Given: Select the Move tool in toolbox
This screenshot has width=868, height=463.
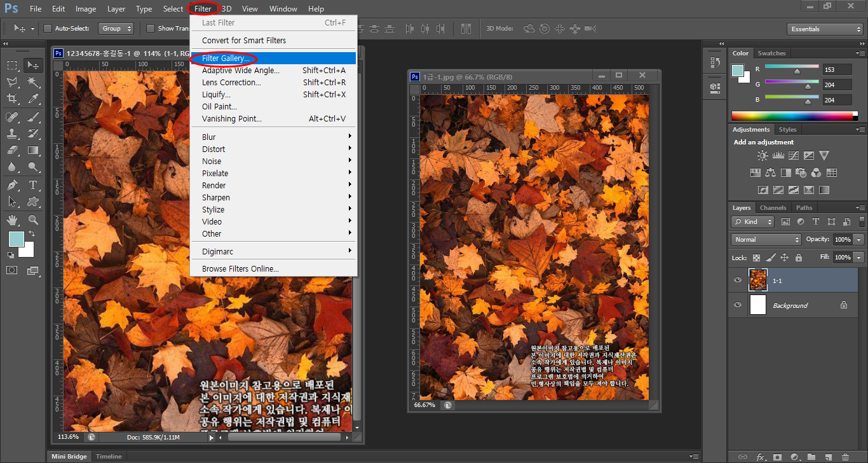Looking at the screenshot, I should (33, 65).
